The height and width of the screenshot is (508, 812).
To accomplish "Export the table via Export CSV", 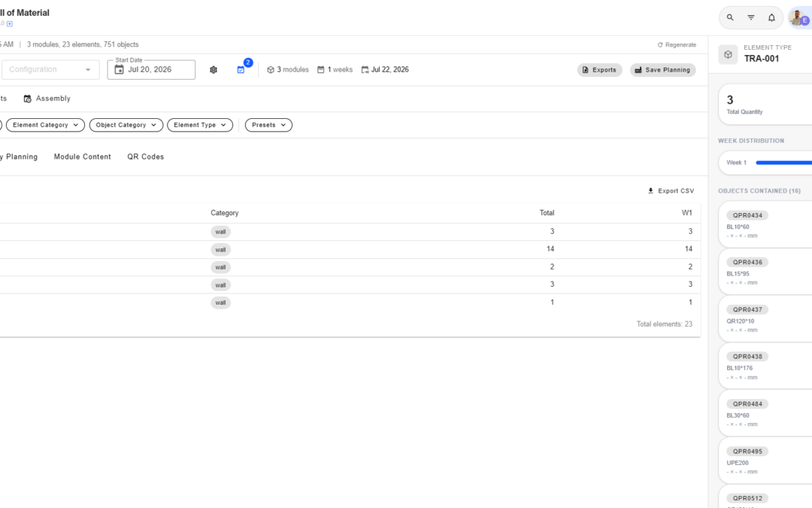I will coord(671,190).
